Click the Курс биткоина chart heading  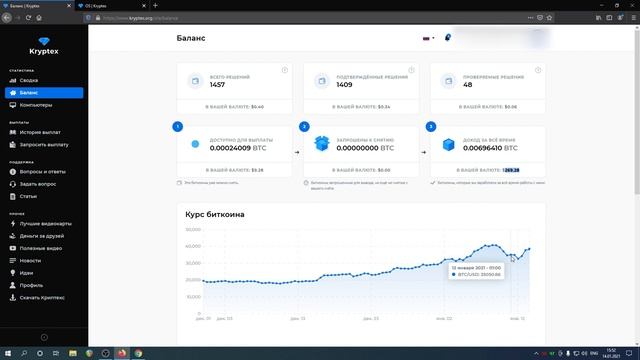coord(215,214)
